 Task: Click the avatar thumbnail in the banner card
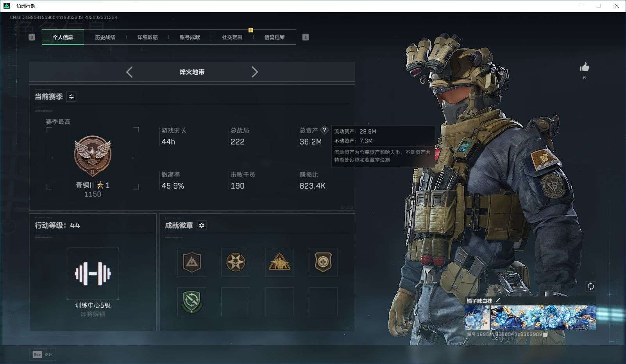coord(477,318)
